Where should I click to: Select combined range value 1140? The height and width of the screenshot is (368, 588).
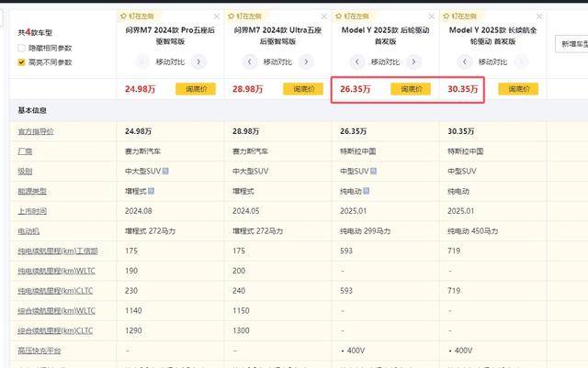pos(133,311)
